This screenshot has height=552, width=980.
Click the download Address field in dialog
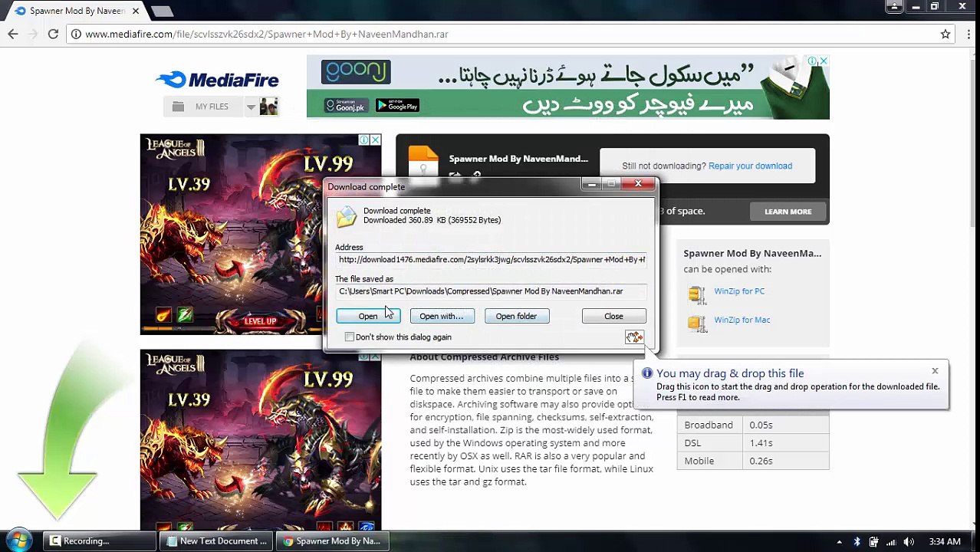point(491,260)
